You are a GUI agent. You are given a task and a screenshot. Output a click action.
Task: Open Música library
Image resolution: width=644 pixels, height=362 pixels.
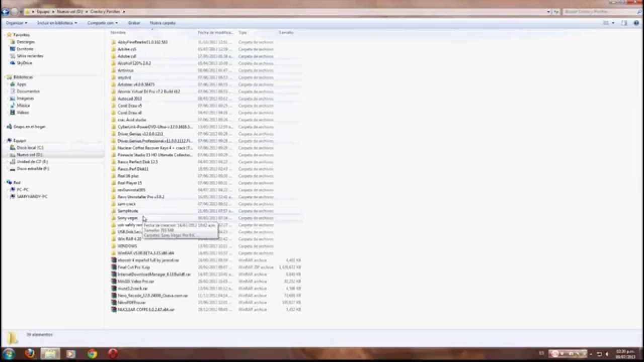click(23, 106)
